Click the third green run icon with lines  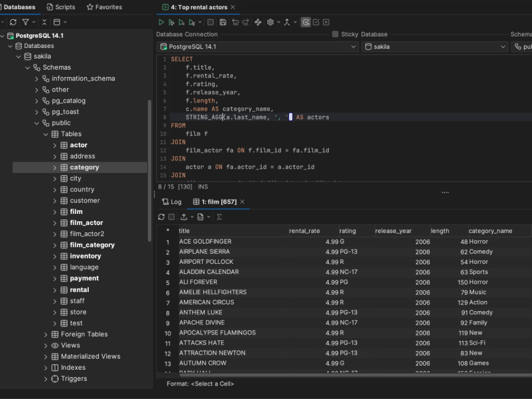(x=181, y=22)
